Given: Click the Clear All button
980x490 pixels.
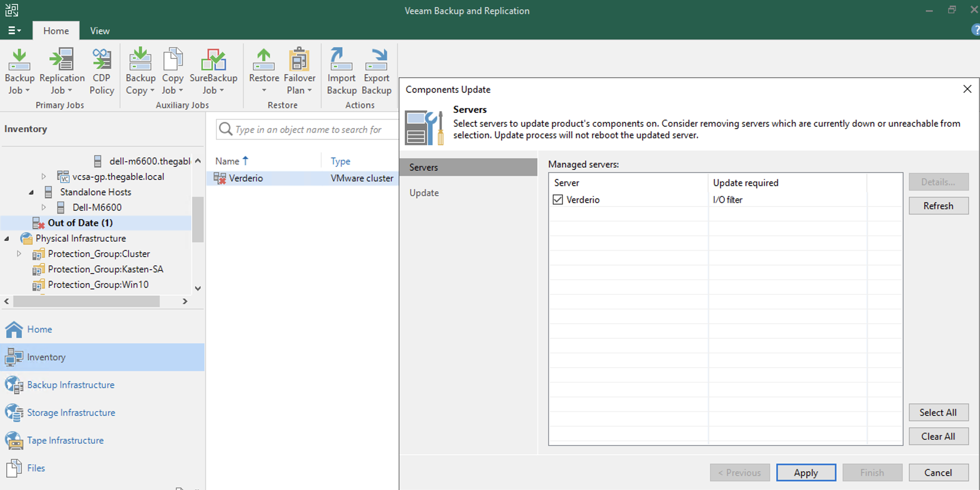Looking at the screenshot, I should pyautogui.click(x=938, y=436).
